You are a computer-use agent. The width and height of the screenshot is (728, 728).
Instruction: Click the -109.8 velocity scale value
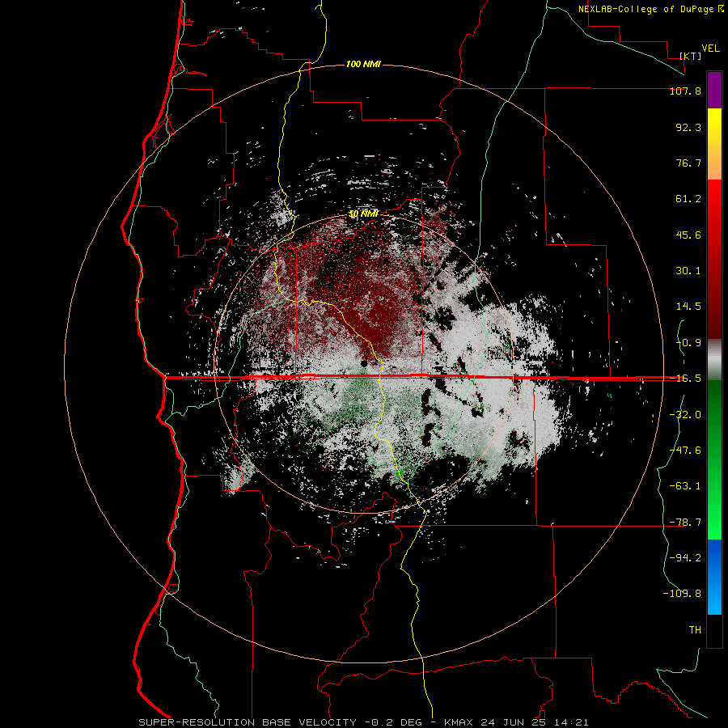[682, 594]
